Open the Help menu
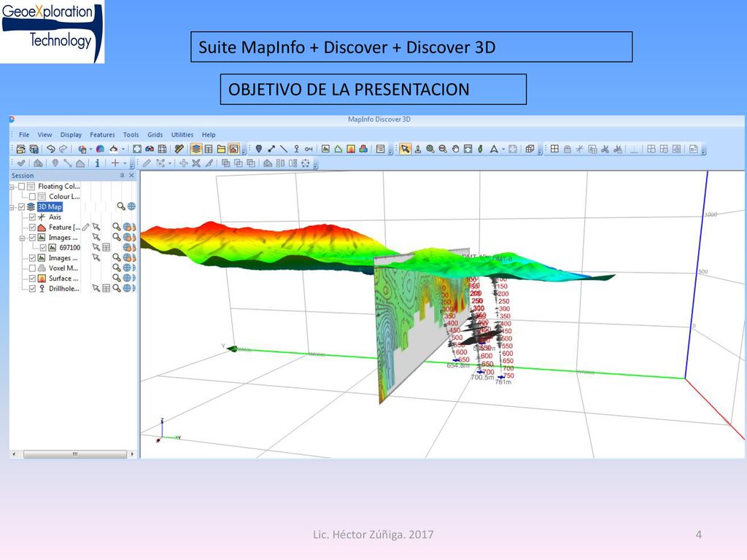This screenshot has width=747, height=560. tap(209, 135)
